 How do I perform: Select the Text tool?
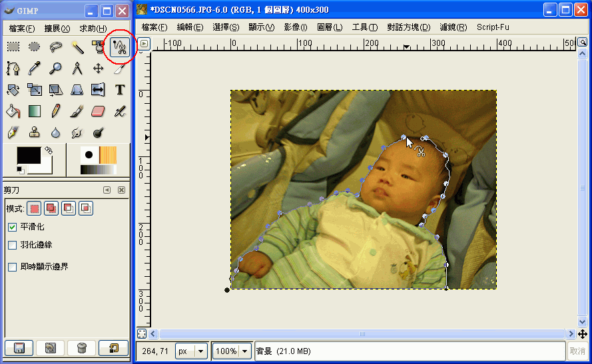120,90
